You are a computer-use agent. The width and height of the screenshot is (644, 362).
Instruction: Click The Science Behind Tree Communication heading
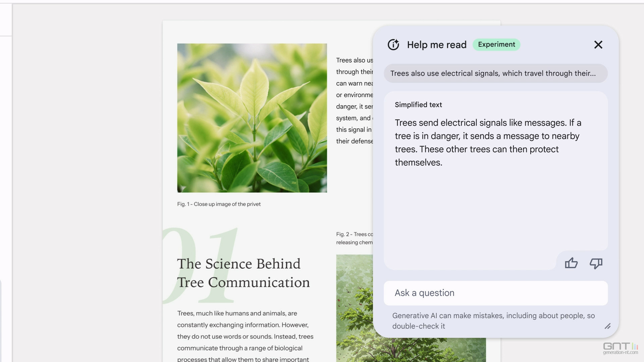click(x=244, y=273)
